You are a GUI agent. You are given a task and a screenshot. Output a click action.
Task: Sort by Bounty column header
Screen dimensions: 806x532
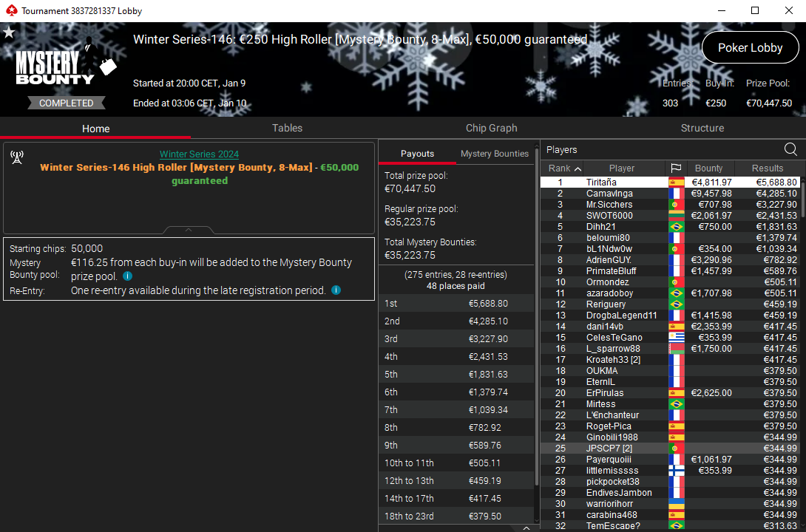point(708,168)
